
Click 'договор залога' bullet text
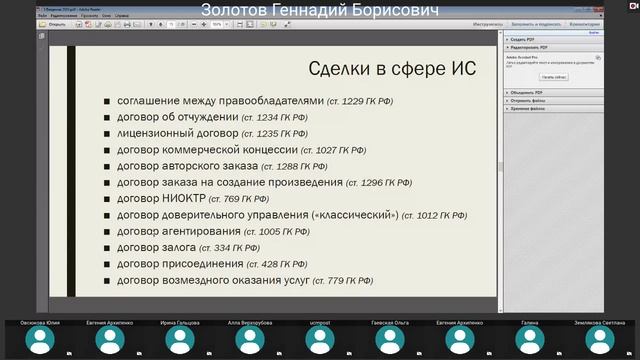[x=156, y=248]
